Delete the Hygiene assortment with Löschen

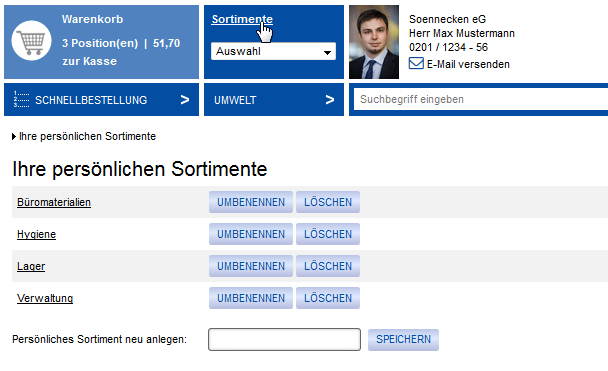coord(328,234)
